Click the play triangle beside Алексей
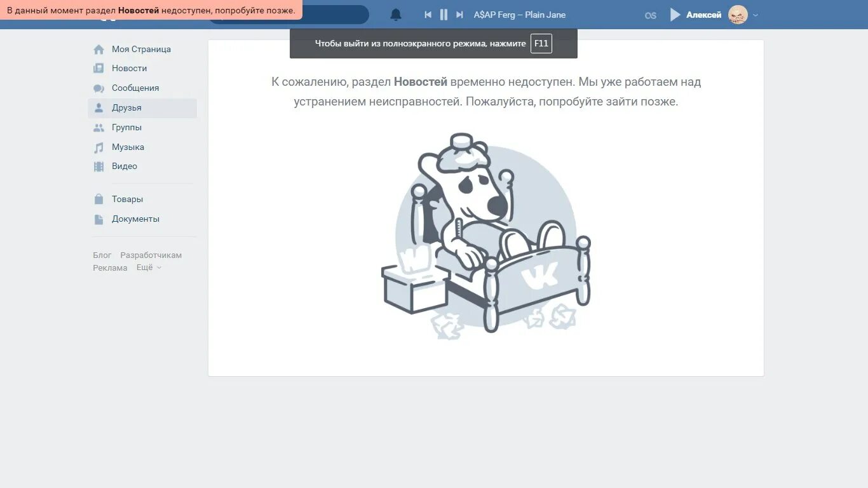Image resolution: width=868 pixels, height=488 pixels. click(675, 15)
